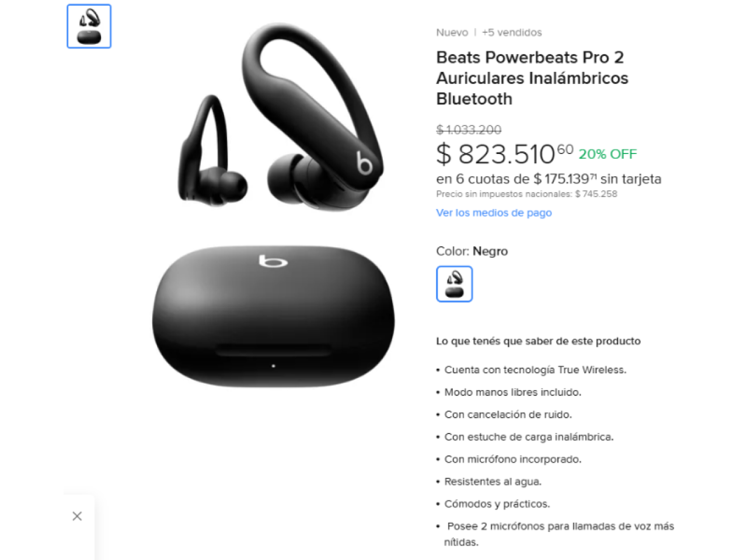
Task: Click the 'Nuevo' condition label
Action: (452, 33)
